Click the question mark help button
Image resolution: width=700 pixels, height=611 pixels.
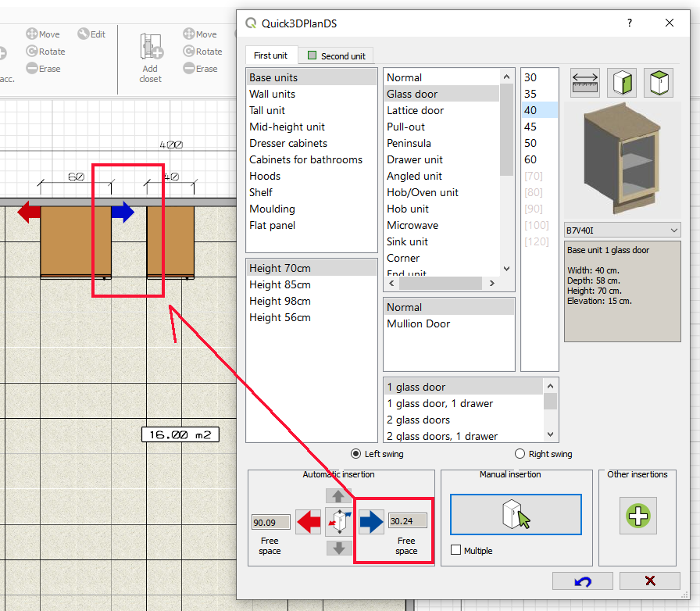630,23
